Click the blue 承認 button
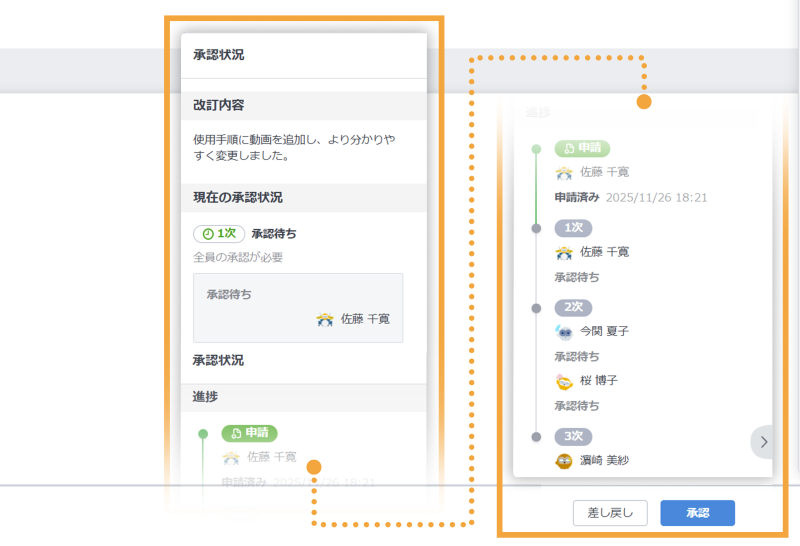This screenshot has height=546, width=800. tap(697, 513)
